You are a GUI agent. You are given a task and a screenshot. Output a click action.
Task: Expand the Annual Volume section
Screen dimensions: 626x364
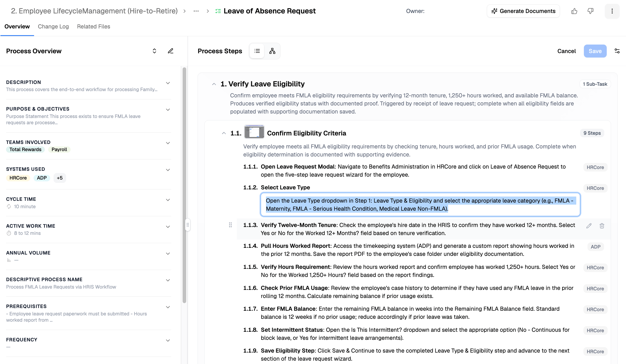pyautogui.click(x=168, y=254)
